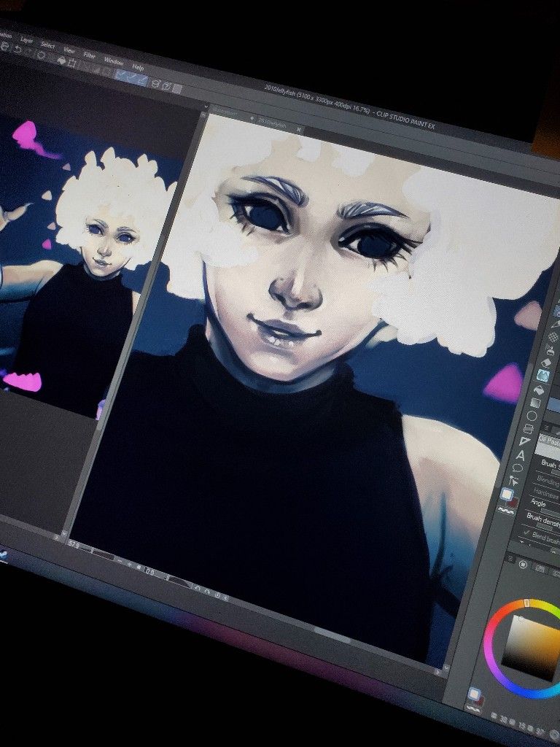This screenshot has height=747, width=560.
Task: Click the Angle setting
Action: 538,503
